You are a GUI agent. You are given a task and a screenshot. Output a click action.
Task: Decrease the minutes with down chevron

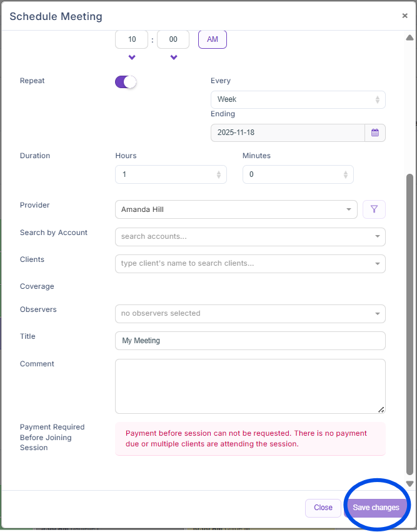(173, 58)
